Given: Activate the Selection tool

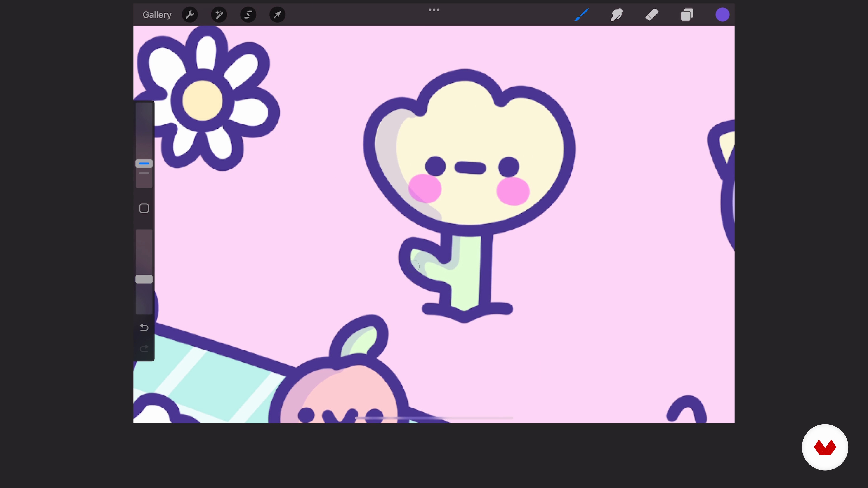Looking at the screenshot, I should 248,15.
